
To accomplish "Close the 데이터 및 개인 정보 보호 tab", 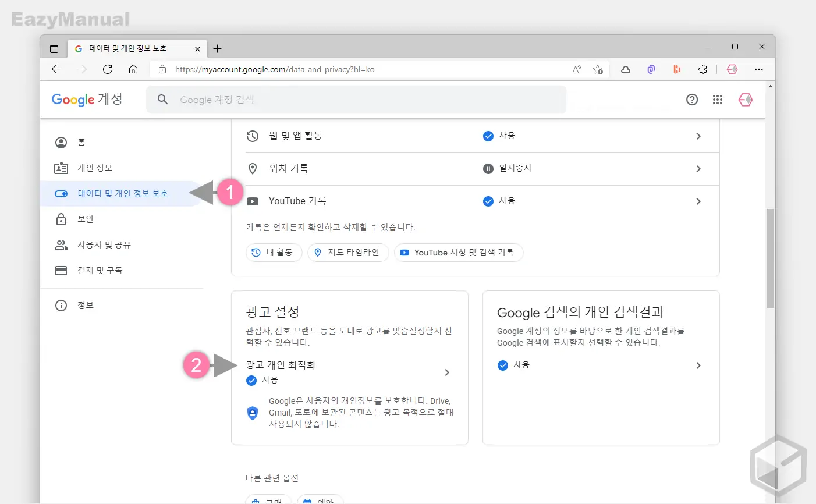I will [197, 49].
